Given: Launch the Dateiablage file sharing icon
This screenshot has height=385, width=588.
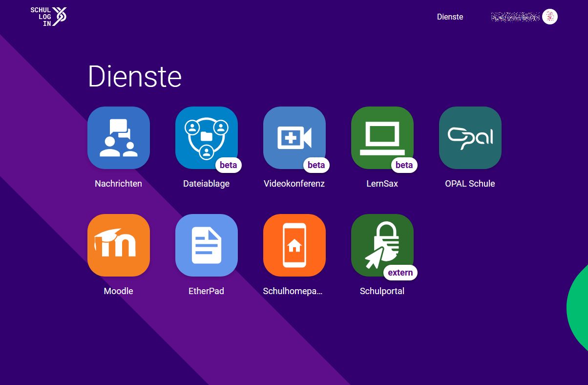Looking at the screenshot, I should [206, 137].
